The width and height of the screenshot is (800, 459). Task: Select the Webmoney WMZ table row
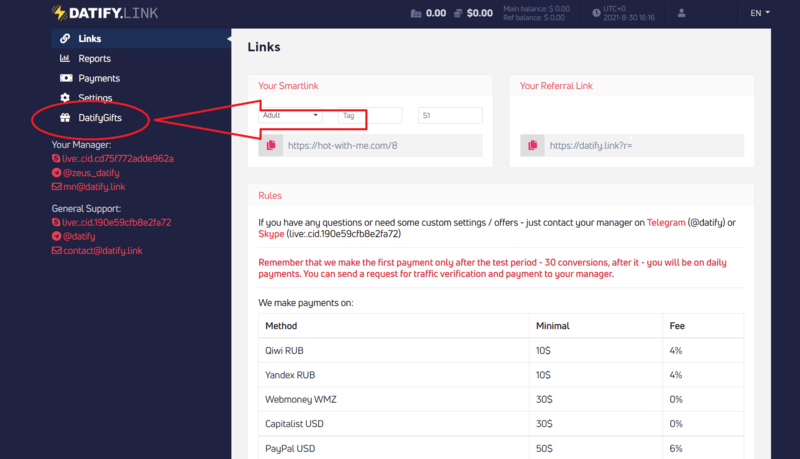501,399
